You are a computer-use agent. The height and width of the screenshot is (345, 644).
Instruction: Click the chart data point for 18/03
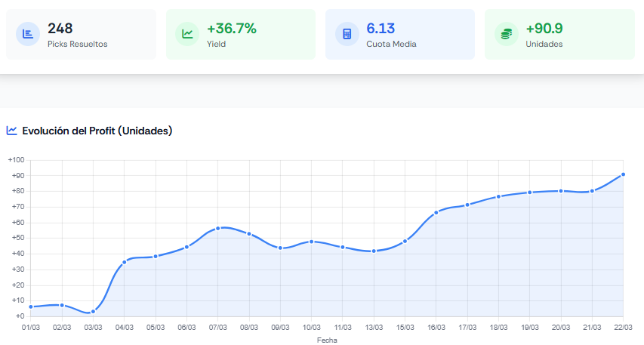pos(498,197)
